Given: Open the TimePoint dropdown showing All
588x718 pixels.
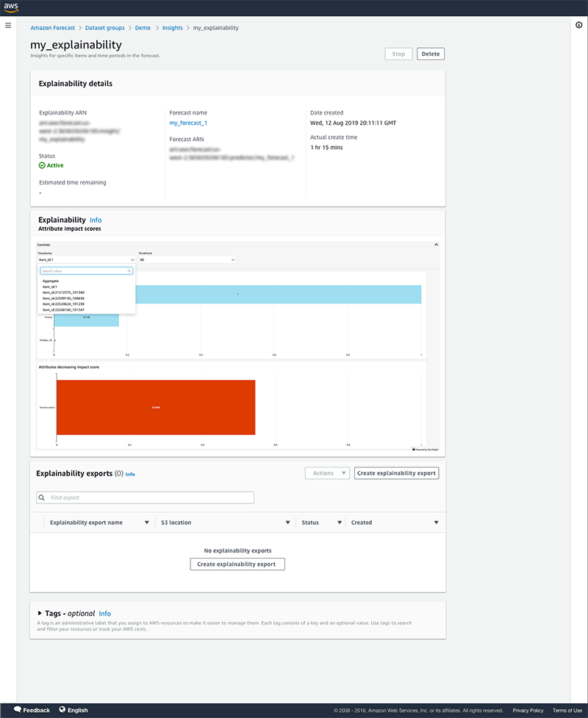Looking at the screenshot, I should tap(187, 259).
